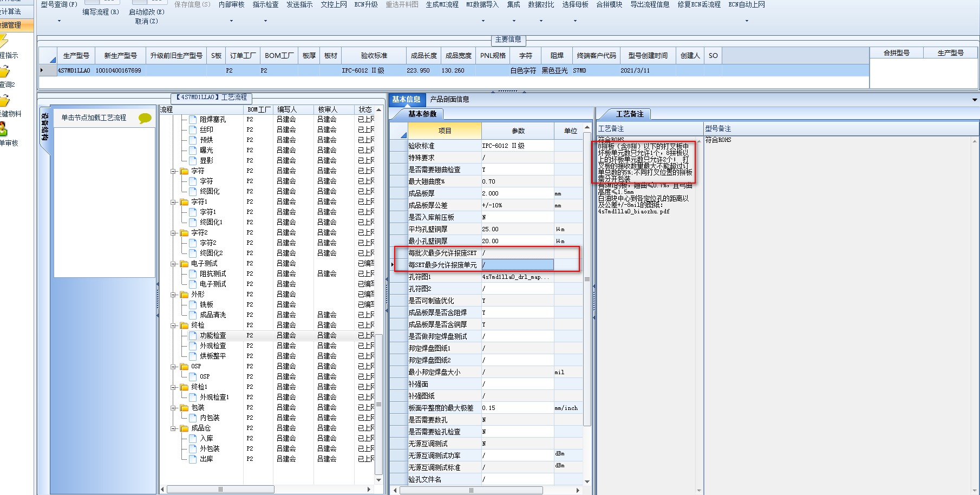Open the MI数据导入 dropdown arrow
This screenshot has width=980, height=495.
(483, 21)
